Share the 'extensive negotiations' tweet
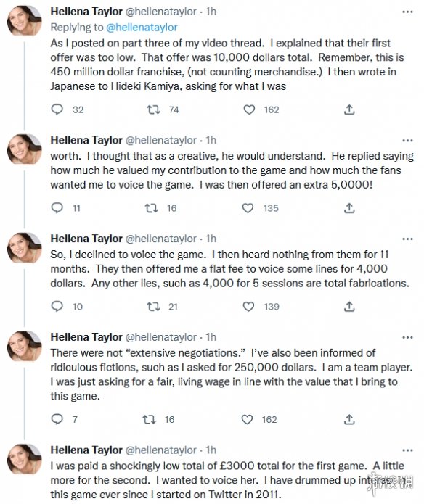 tap(349, 419)
